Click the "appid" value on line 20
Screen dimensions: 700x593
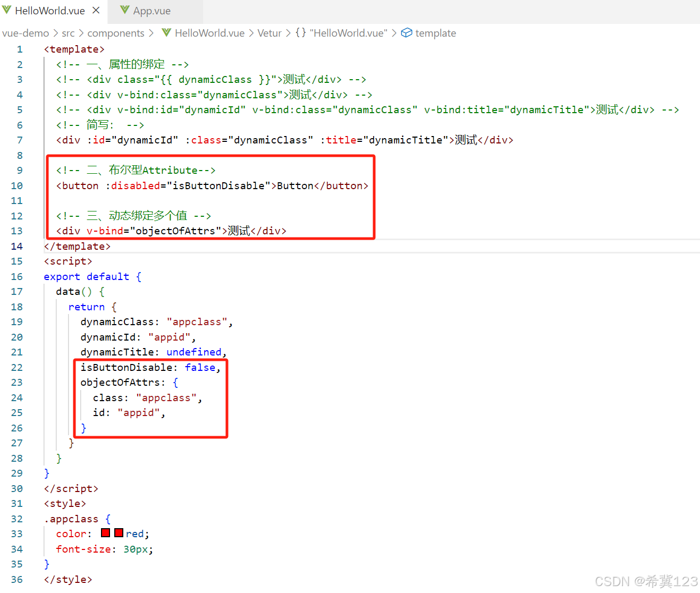click(x=170, y=337)
